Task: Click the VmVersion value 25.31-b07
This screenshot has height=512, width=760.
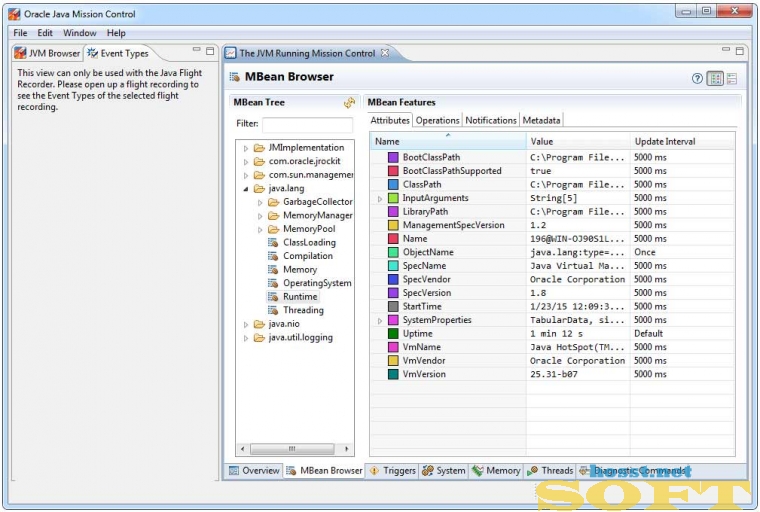Action: pos(554,374)
